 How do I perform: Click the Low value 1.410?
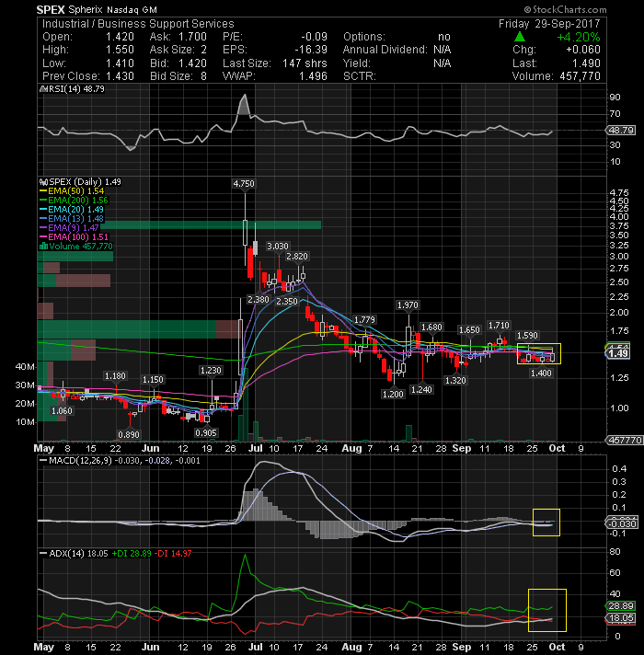tap(120, 63)
